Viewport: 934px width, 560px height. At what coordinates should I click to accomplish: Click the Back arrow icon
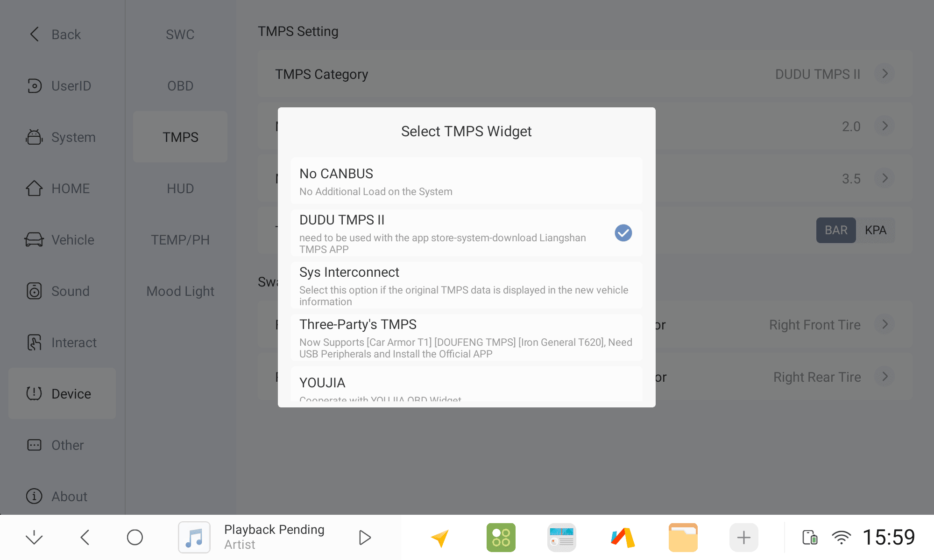pos(35,34)
